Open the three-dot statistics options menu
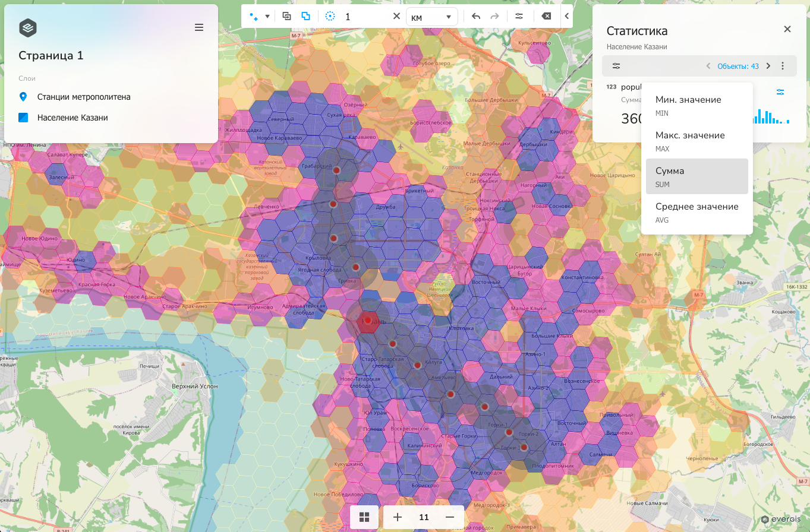Screen dimensions: 810x532 (783, 66)
